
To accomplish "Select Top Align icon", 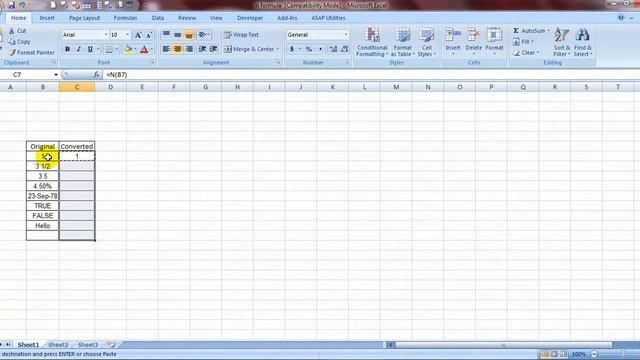I will (x=166, y=35).
